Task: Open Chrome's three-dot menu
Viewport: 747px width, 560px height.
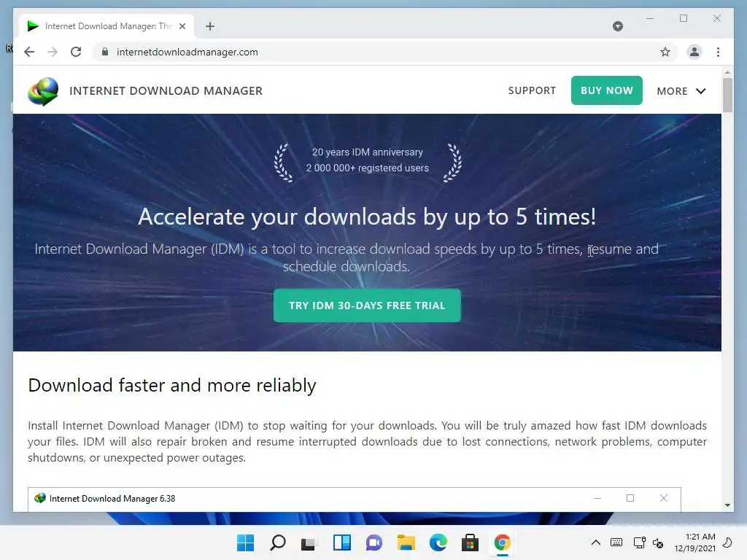Action: tap(718, 52)
